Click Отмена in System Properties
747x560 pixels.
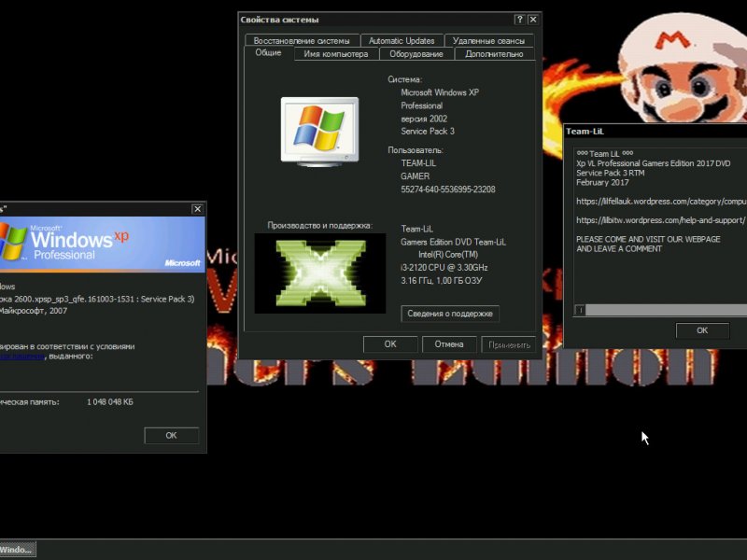449,344
